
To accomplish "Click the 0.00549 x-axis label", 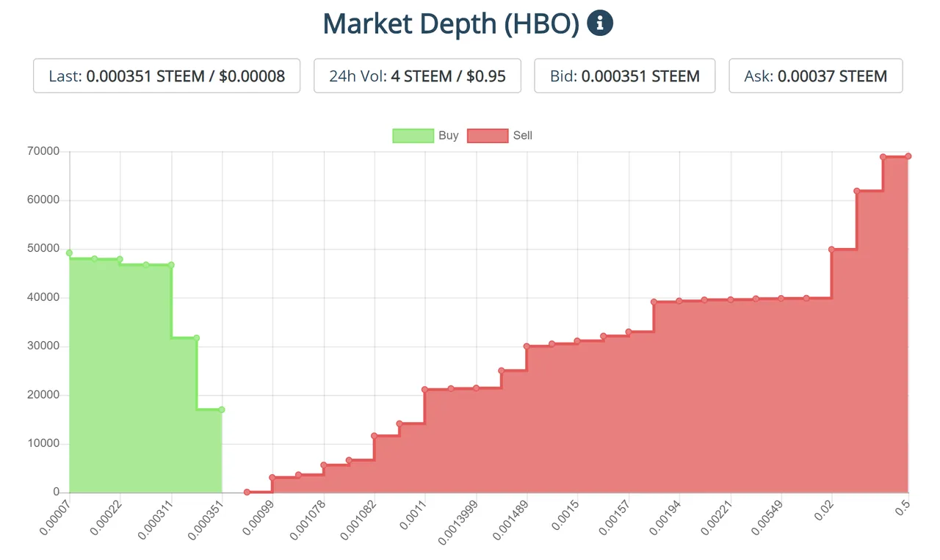I will coord(765,517).
